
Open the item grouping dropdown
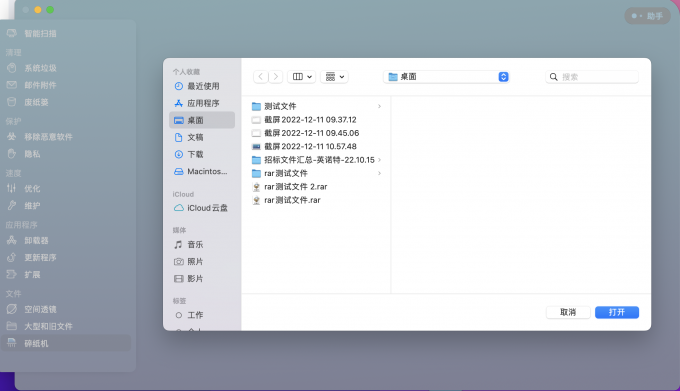(334, 77)
